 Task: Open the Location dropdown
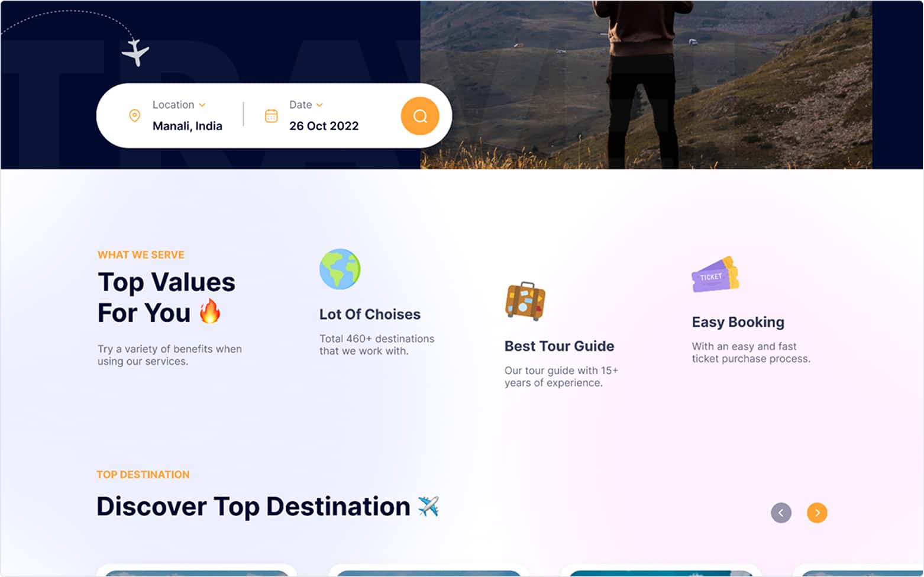203,105
